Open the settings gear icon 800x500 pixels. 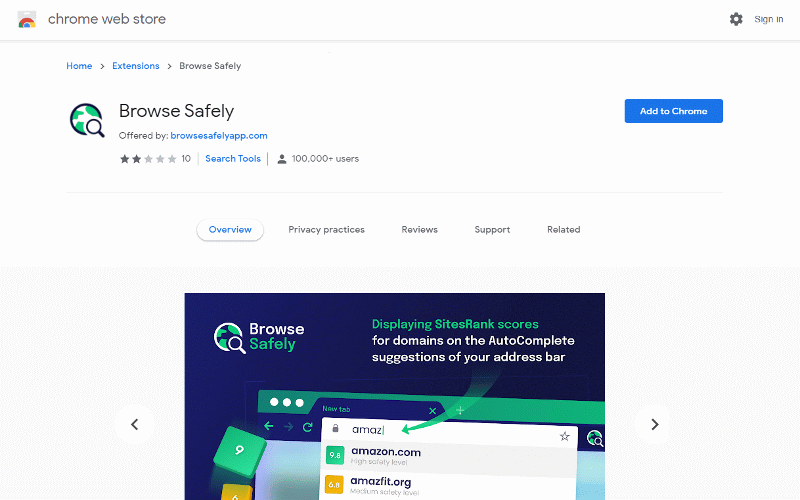click(x=736, y=19)
